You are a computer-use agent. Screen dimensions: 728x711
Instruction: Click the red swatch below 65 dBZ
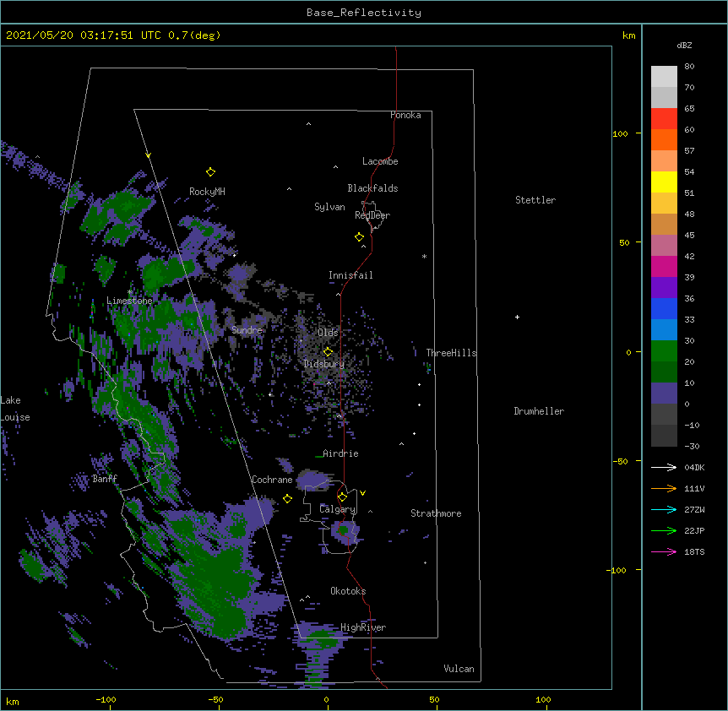point(664,119)
